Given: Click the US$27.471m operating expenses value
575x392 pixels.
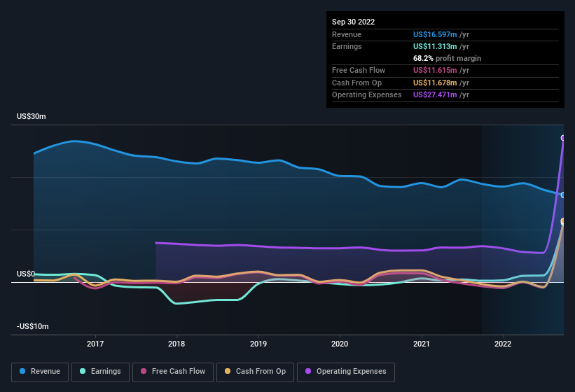Looking at the screenshot, I should (x=435, y=95).
